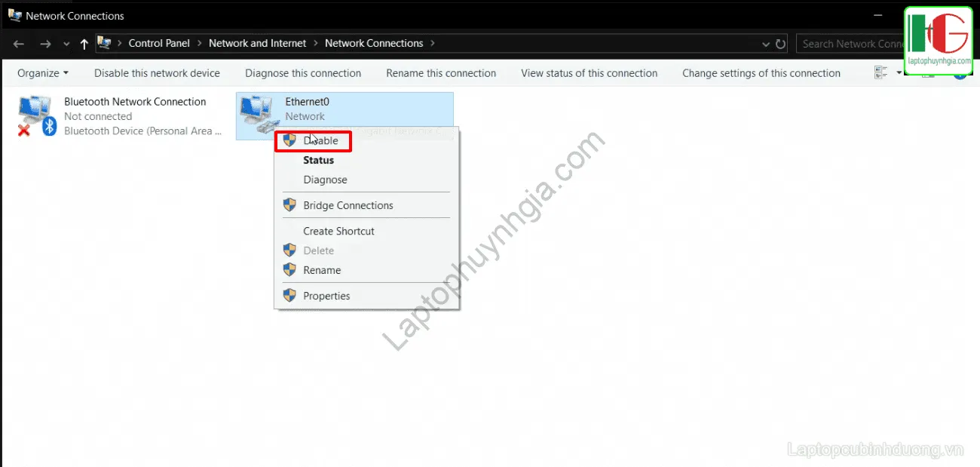980x467 pixels.
Task: Click the up one level arrow
Action: point(84,43)
